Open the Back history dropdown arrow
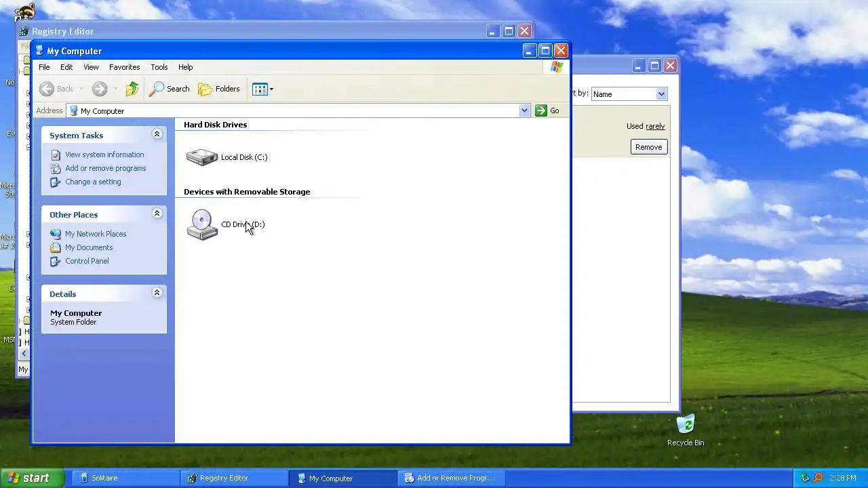The height and width of the screenshot is (488, 868). coord(81,89)
